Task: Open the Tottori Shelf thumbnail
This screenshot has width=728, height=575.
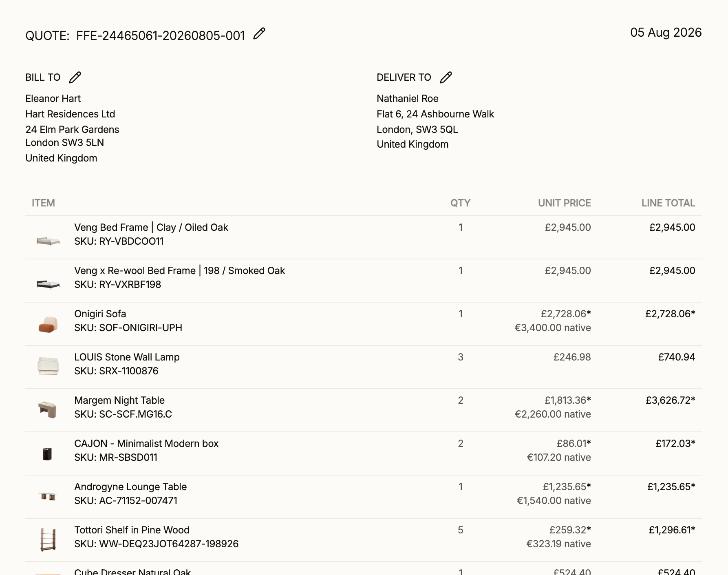Action: 48,539
